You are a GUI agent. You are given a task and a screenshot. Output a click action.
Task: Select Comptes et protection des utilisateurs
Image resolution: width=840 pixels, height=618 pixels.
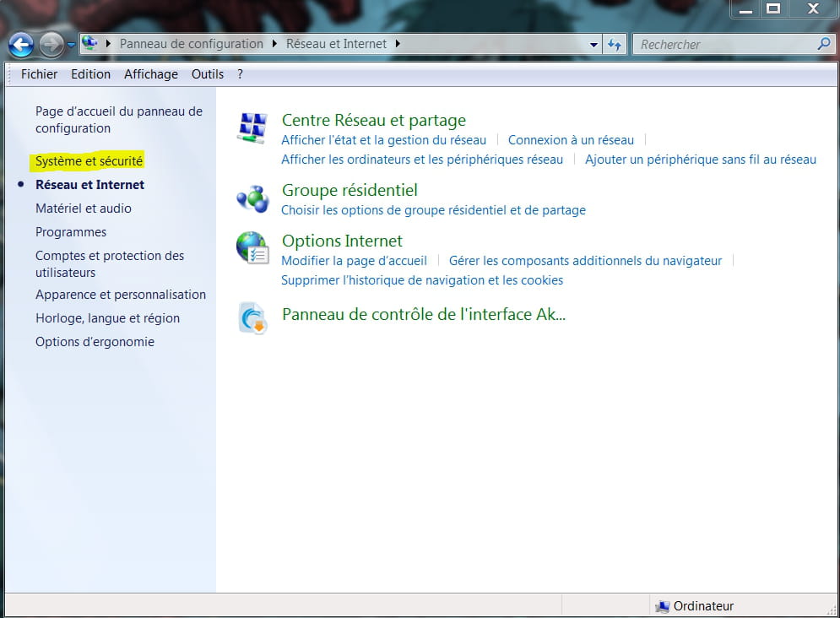[x=110, y=264]
